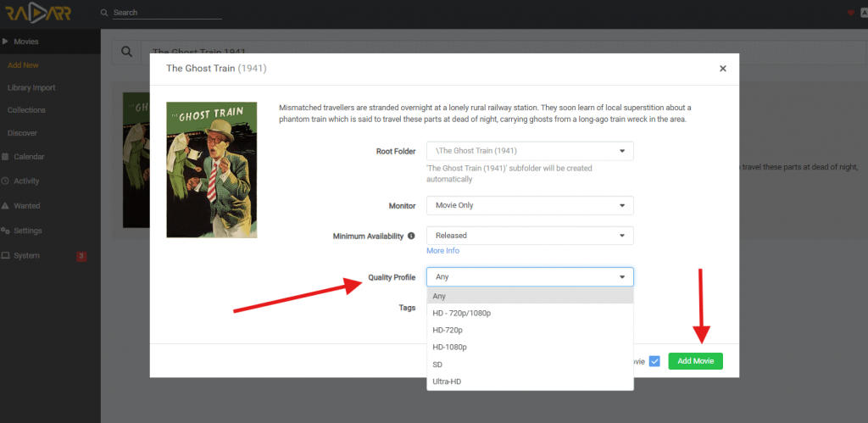868x423 pixels.
Task: Click the Settings gears icon
Action: tap(6, 231)
